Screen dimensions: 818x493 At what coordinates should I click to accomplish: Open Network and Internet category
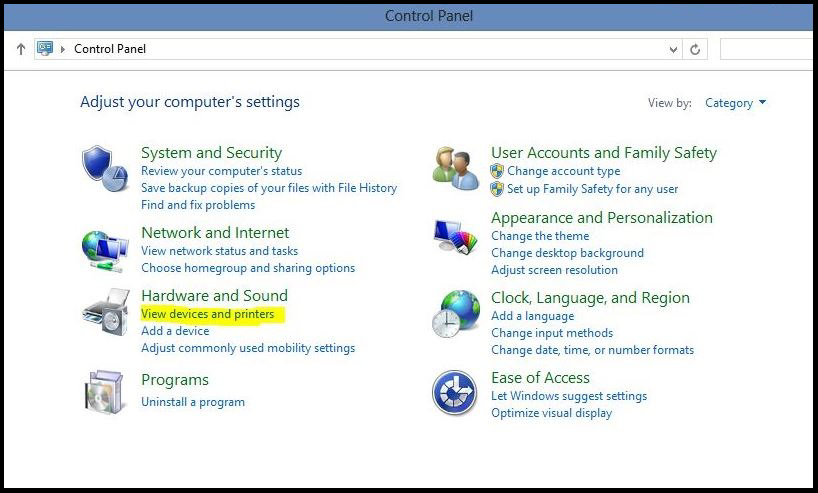click(215, 233)
